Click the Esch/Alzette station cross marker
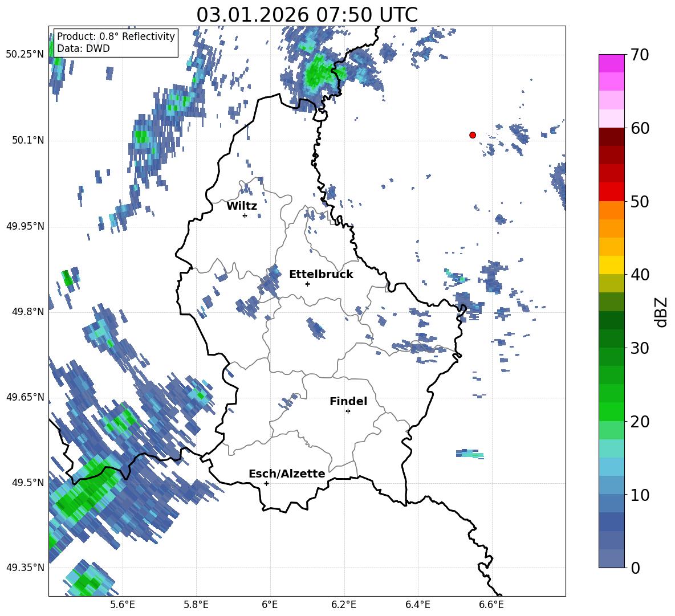 pos(266,483)
